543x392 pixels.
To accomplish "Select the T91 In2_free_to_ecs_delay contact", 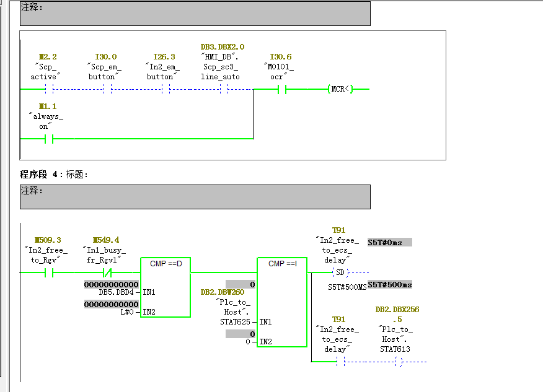I will point(340,362).
